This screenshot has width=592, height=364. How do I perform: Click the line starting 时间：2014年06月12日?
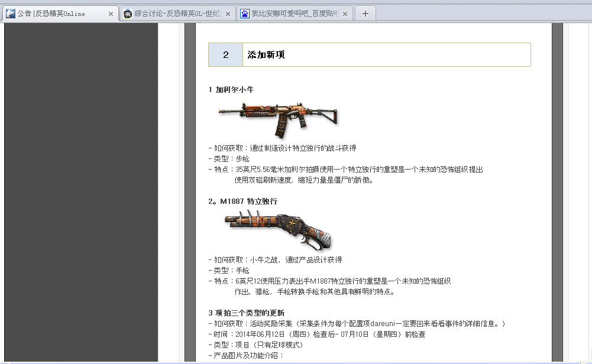pyautogui.click(x=317, y=334)
